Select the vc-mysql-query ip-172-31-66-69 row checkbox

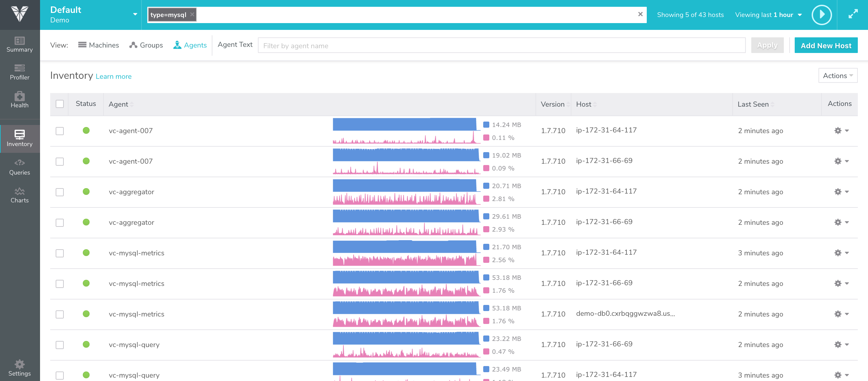[x=60, y=345]
